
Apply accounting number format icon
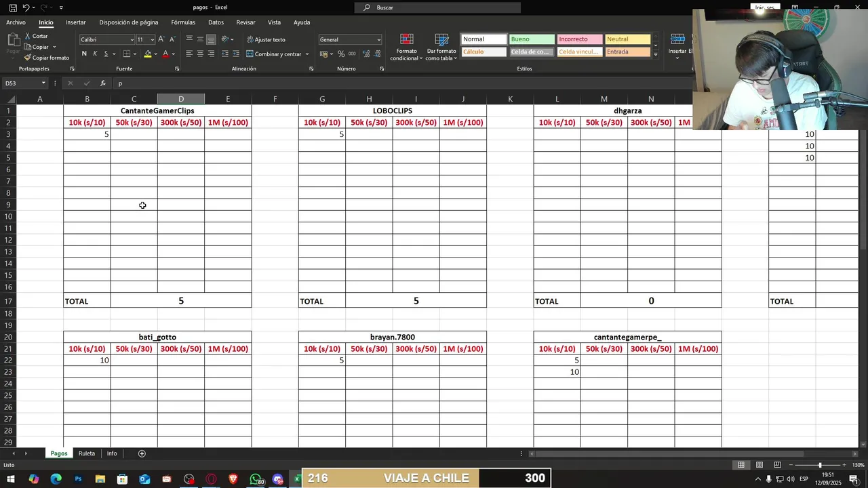click(x=323, y=54)
